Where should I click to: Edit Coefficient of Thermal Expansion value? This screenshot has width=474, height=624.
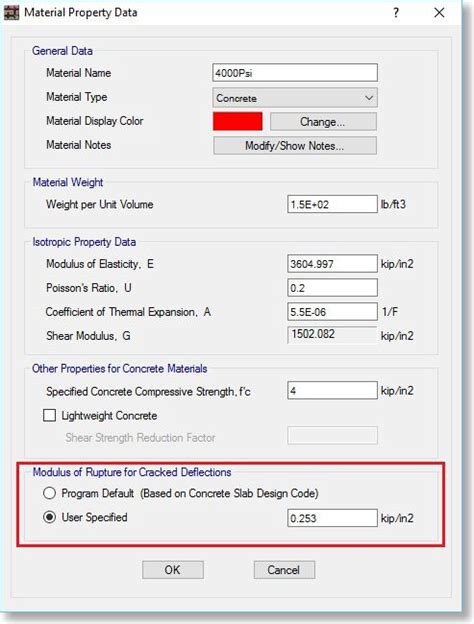click(332, 312)
